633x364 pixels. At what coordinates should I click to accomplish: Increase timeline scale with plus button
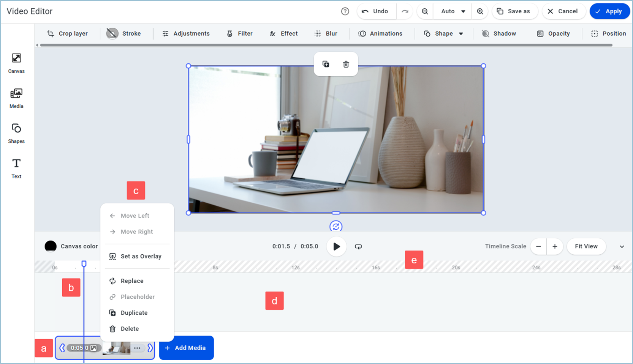[555, 247]
